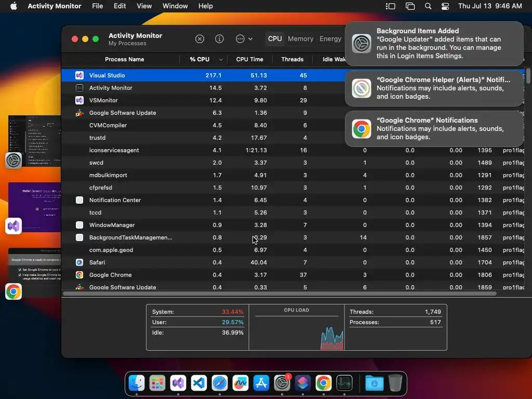
Task: Click the Activity Monitor process icon in list
Action: coord(79,88)
